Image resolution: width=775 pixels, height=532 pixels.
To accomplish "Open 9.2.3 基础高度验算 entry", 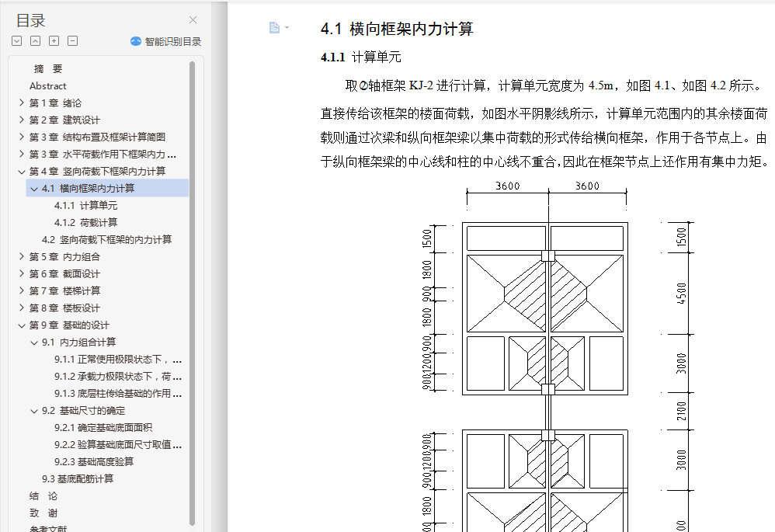I will coord(94,462).
